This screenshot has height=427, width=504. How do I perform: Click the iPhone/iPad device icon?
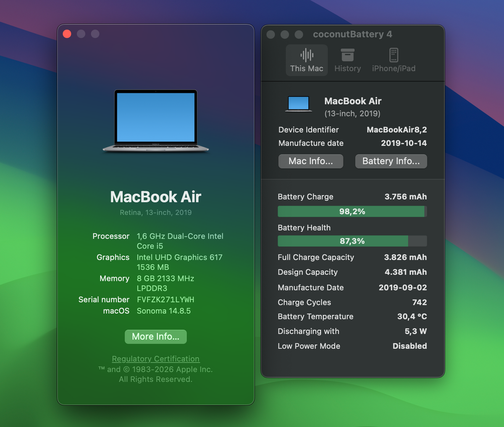tap(394, 55)
